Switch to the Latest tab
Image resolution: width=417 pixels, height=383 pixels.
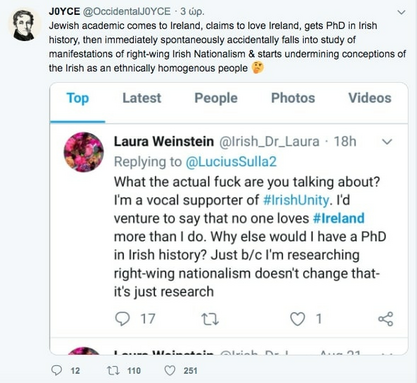(142, 98)
